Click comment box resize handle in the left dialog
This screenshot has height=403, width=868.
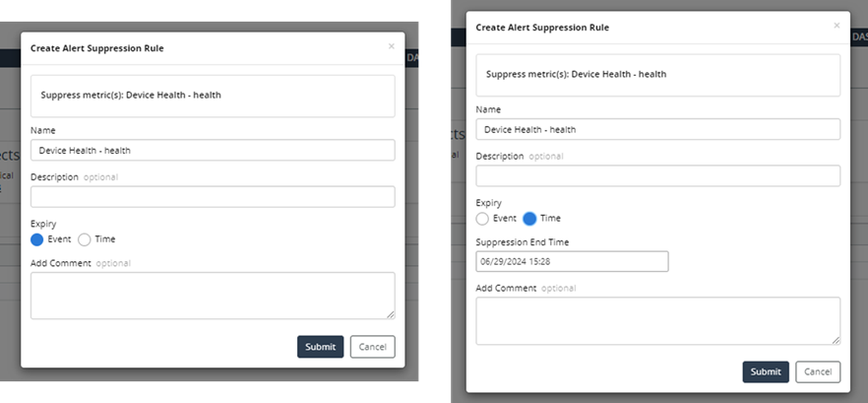coord(391,315)
